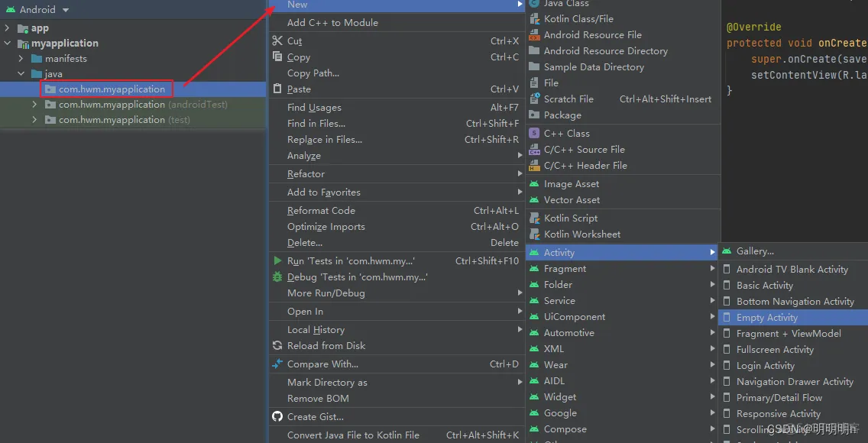
Task: Click the Image Asset android icon
Action: [x=534, y=183]
